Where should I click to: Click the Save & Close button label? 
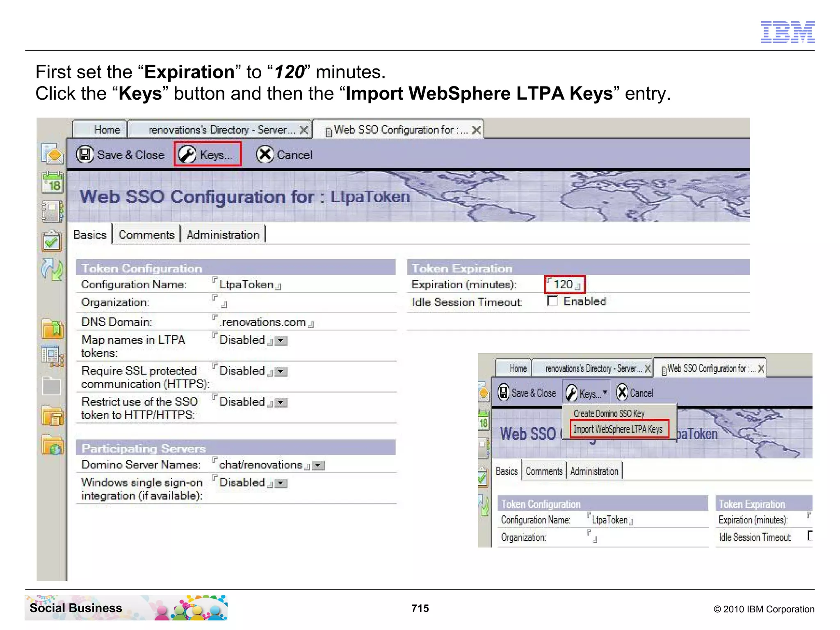(x=130, y=155)
